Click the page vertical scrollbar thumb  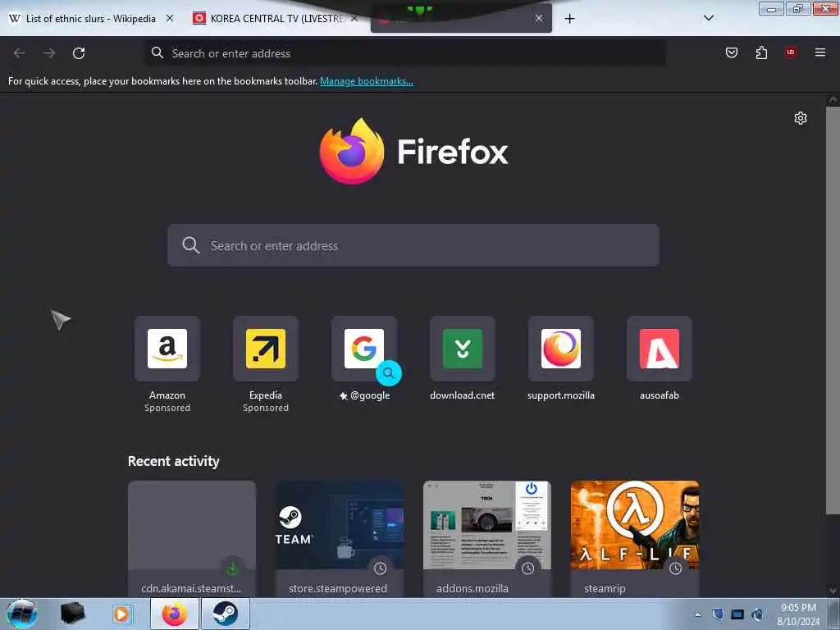(x=833, y=311)
